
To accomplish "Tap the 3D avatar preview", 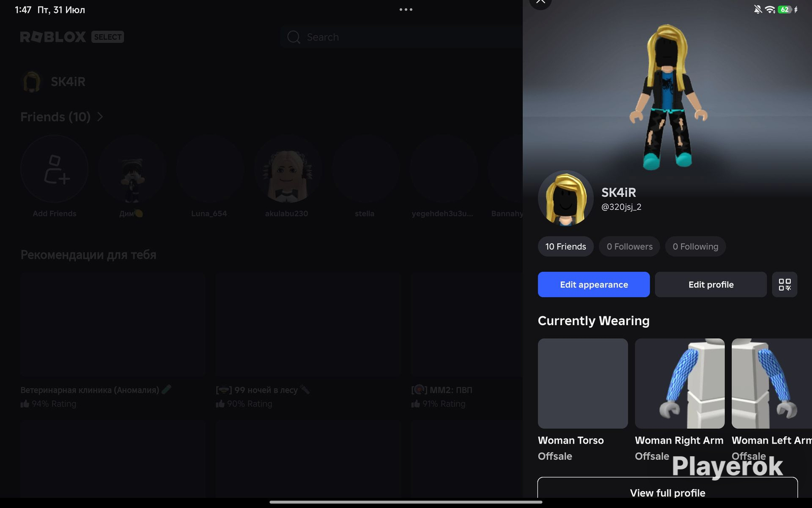I will click(667, 97).
